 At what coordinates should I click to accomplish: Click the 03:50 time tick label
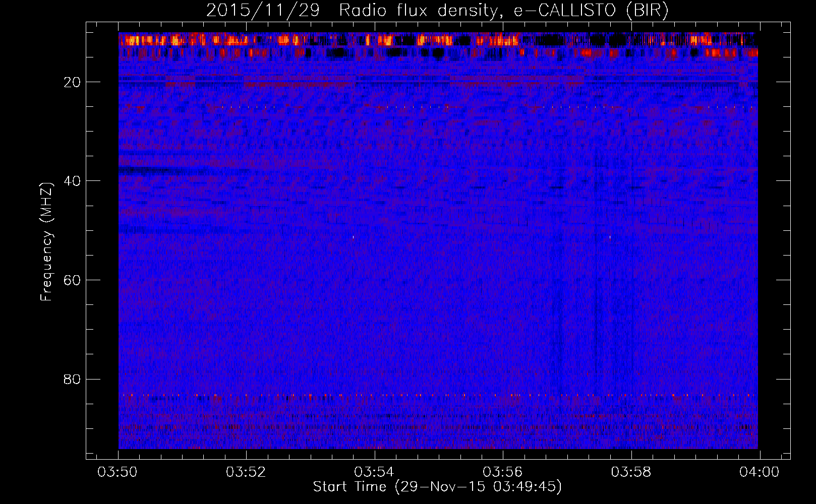point(118,472)
